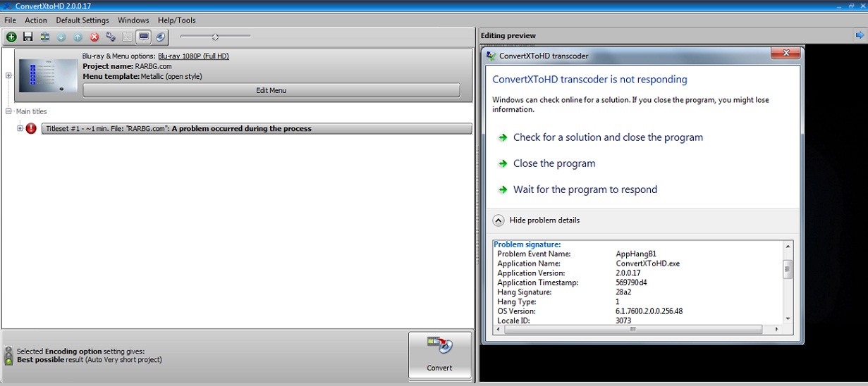Click up arrow of problem details scrollbar
Image resolution: width=868 pixels, height=386 pixels.
coord(788,246)
